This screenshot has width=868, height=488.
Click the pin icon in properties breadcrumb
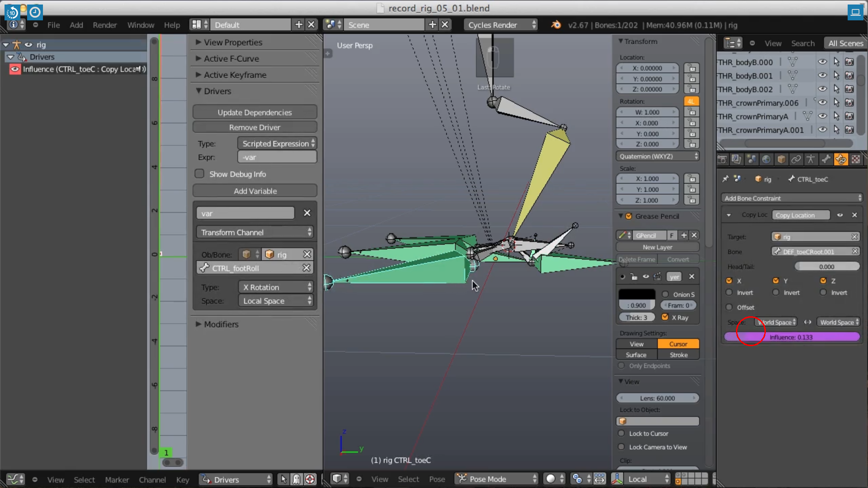[725, 179]
